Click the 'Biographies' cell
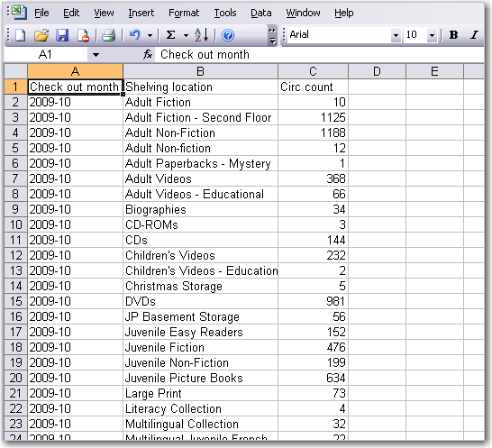This screenshot has width=492, height=448. 200,209
